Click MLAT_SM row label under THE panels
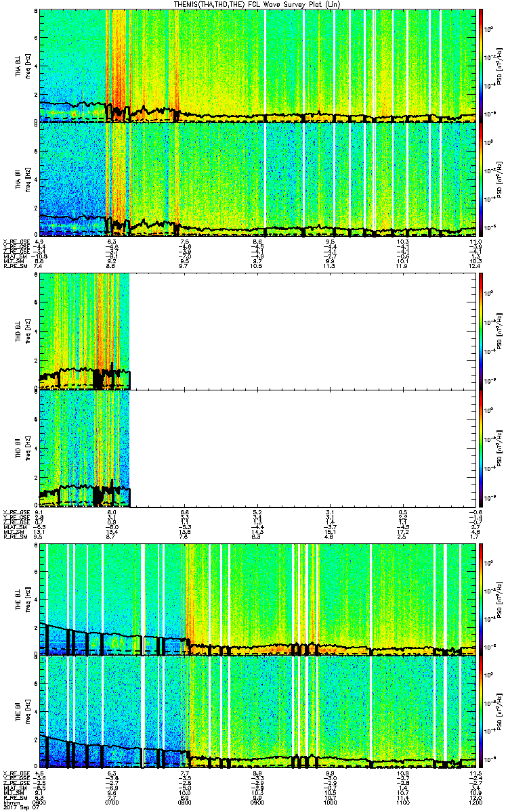508x812 pixels. click(x=14, y=788)
